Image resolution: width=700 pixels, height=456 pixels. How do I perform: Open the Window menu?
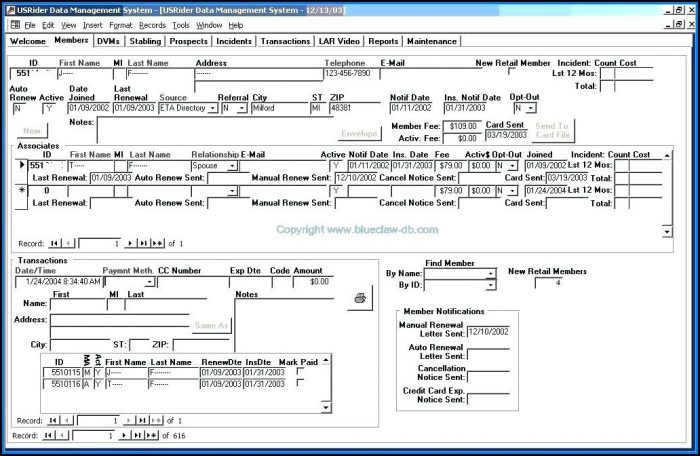[x=209, y=25]
